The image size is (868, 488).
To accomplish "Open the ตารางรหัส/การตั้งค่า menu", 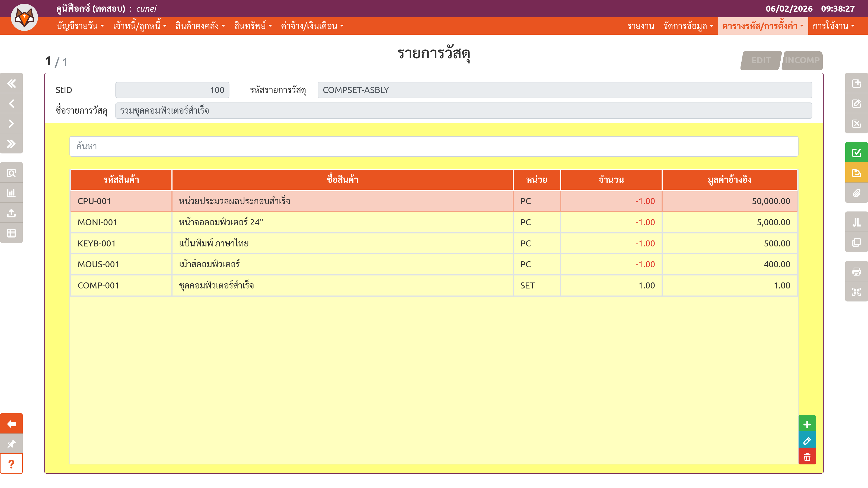I will [762, 26].
